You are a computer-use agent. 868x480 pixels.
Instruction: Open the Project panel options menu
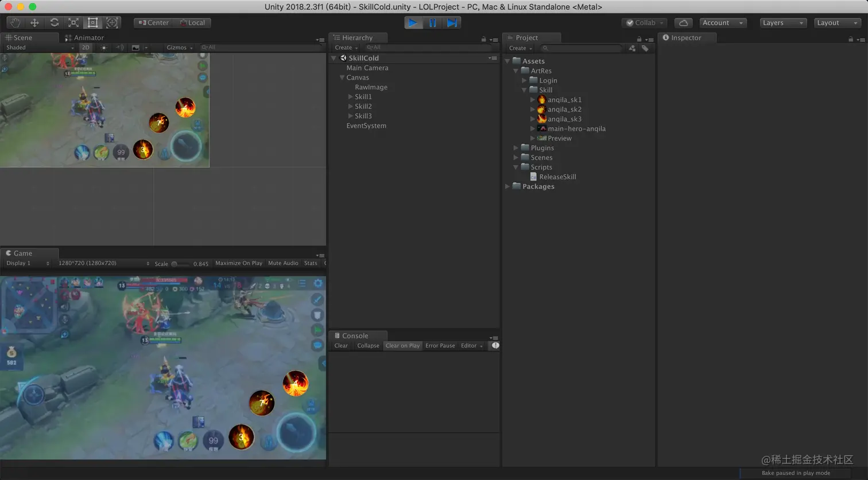point(649,40)
